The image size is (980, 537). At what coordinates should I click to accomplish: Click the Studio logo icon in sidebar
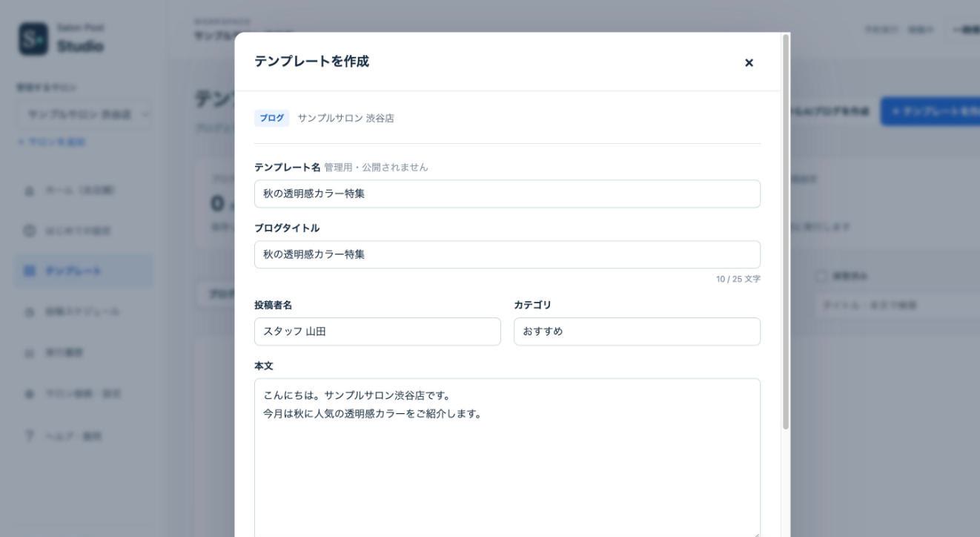pyautogui.click(x=33, y=41)
